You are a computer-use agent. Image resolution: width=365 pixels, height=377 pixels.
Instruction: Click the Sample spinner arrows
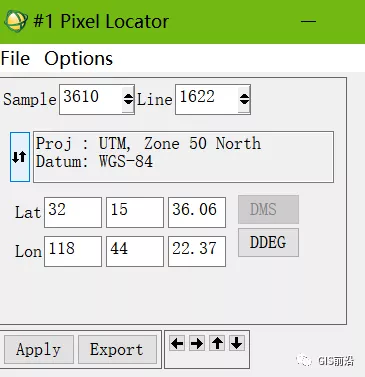tap(128, 99)
